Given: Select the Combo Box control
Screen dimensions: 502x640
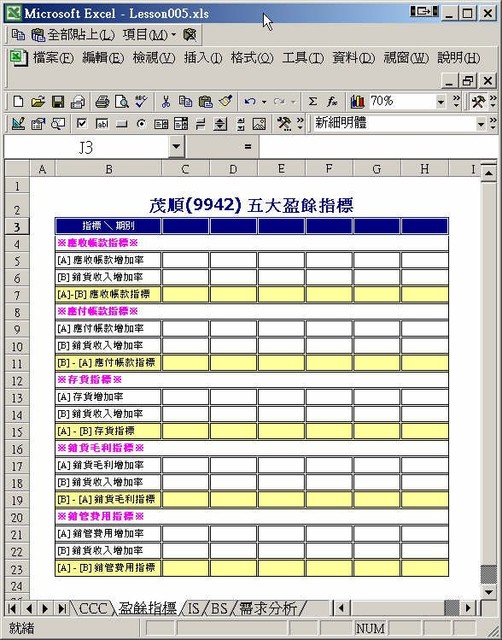Looking at the screenshot, I should [x=181, y=123].
